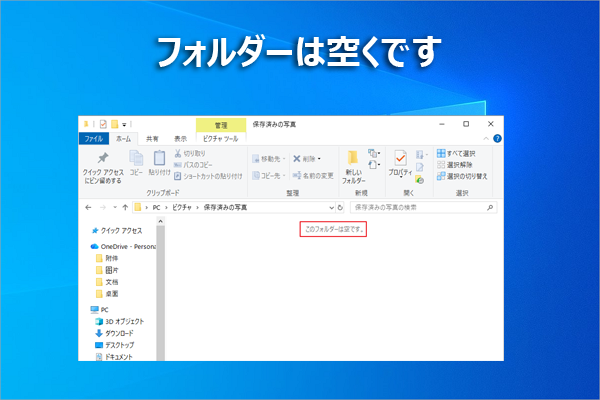600x400 pixels.
Task: Click the navigation pane scrollbar track
Action: [161, 293]
